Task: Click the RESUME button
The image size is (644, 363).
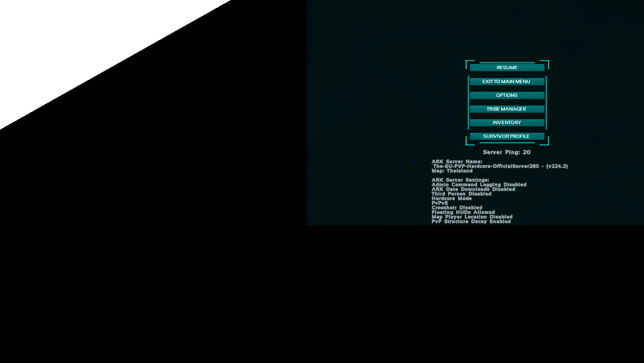Action: coord(507,68)
